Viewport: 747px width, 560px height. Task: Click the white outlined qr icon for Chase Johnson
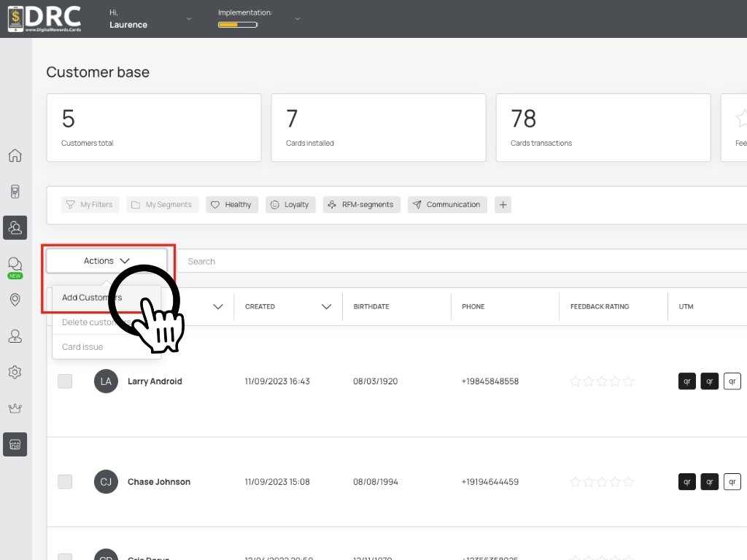point(732,481)
